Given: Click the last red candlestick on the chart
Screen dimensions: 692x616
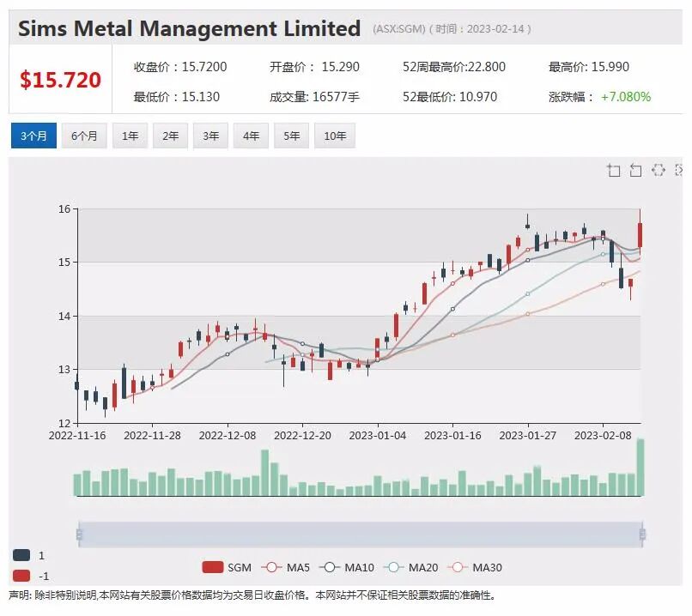Looking at the screenshot, I should pos(640,235).
